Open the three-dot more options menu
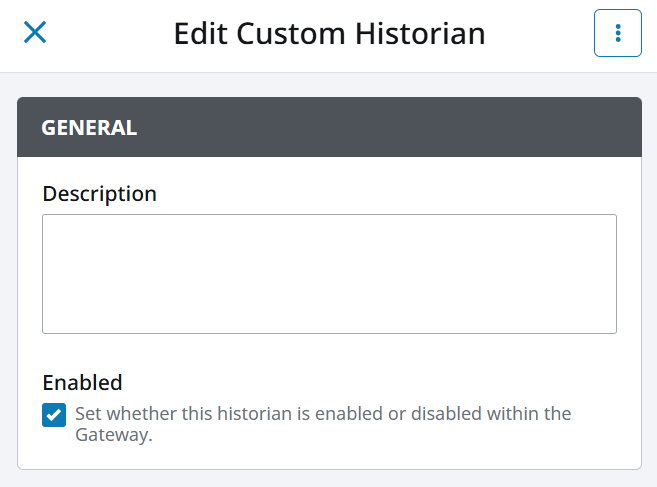 617,33
